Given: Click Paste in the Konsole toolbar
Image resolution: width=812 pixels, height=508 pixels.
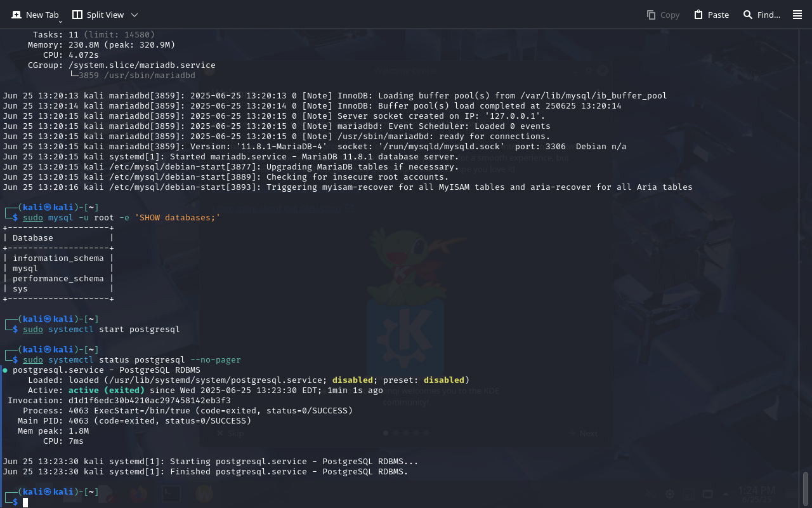Looking at the screenshot, I should click(x=711, y=15).
